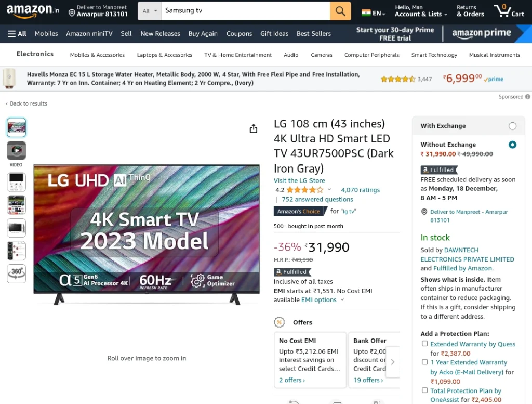Open the shopping cart icon

[x=509, y=11]
